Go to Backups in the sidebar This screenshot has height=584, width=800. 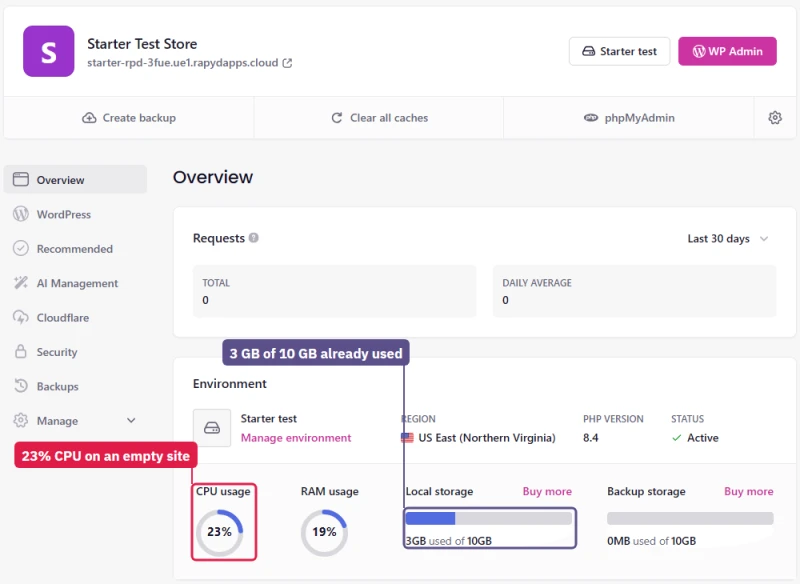click(x=76, y=387)
